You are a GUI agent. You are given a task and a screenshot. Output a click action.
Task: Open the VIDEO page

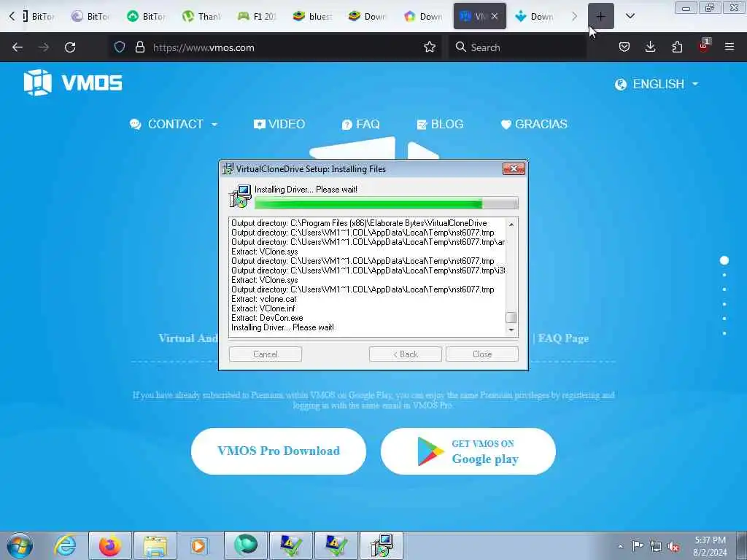click(279, 124)
